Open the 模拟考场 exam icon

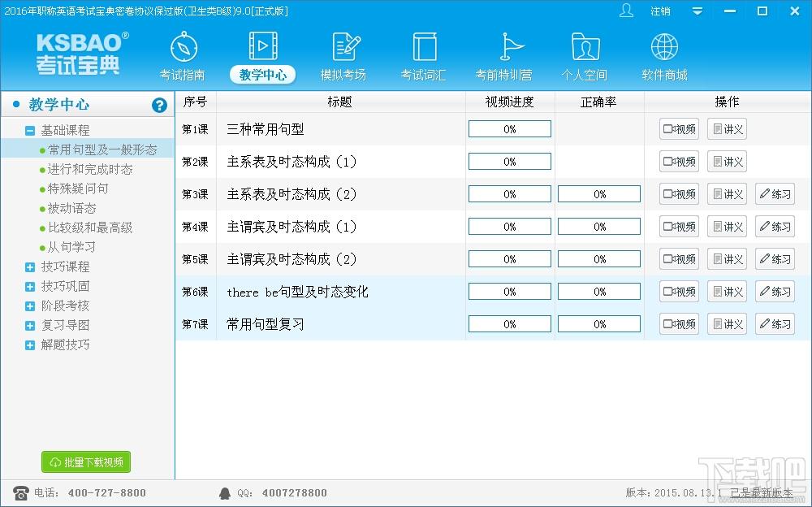344,47
